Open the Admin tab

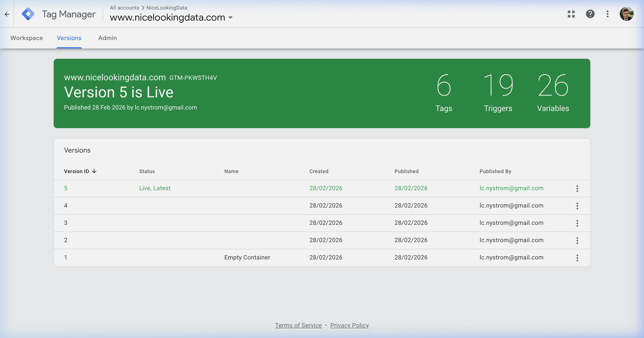pyautogui.click(x=107, y=38)
